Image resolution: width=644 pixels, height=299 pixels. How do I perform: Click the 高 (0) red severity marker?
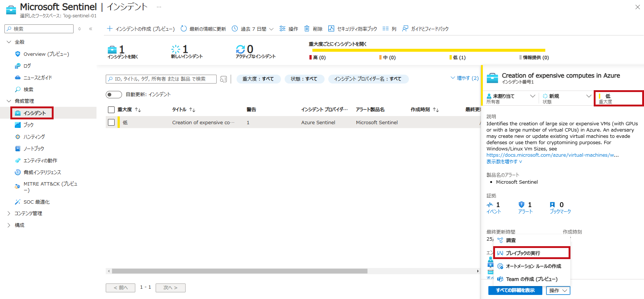pos(311,57)
